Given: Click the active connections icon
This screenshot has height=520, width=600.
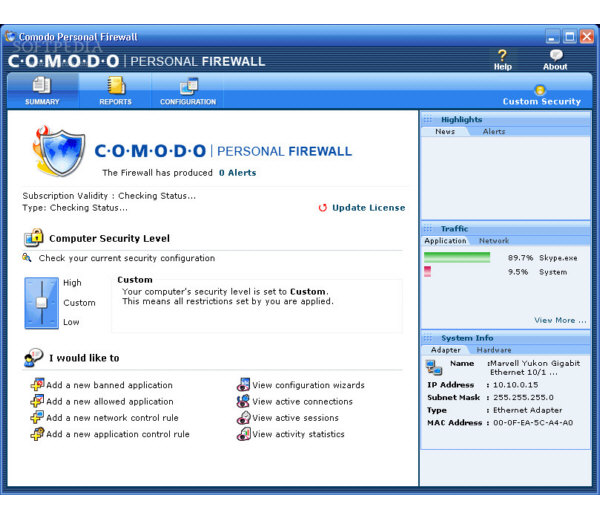Looking at the screenshot, I should click(x=243, y=401).
